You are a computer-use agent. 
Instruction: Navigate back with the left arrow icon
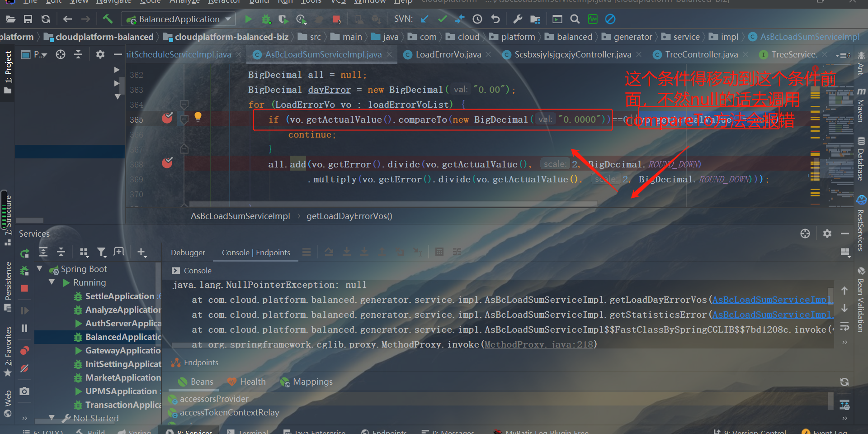67,19
